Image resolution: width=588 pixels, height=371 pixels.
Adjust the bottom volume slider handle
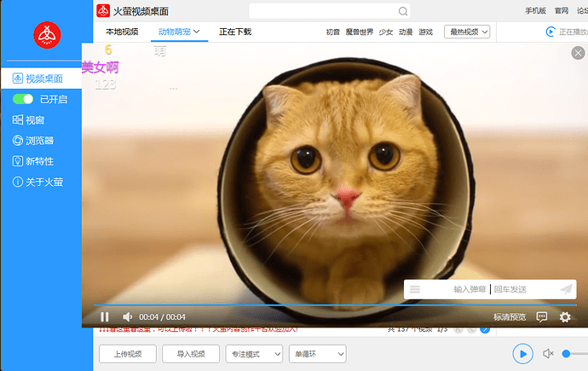coord(566,353)
